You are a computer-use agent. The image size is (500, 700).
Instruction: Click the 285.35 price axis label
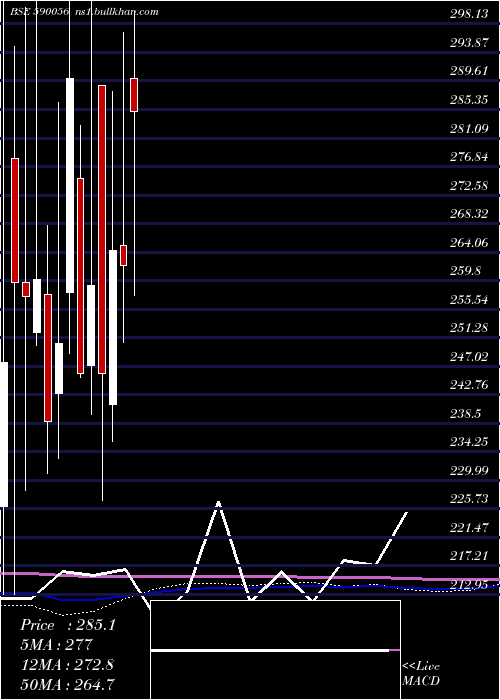[469, 100]
